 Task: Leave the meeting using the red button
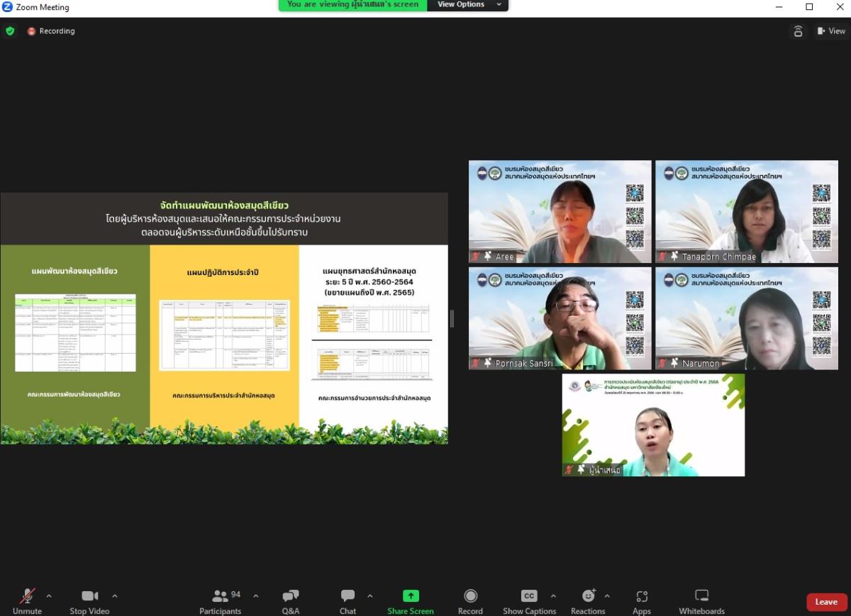(826, 602)
